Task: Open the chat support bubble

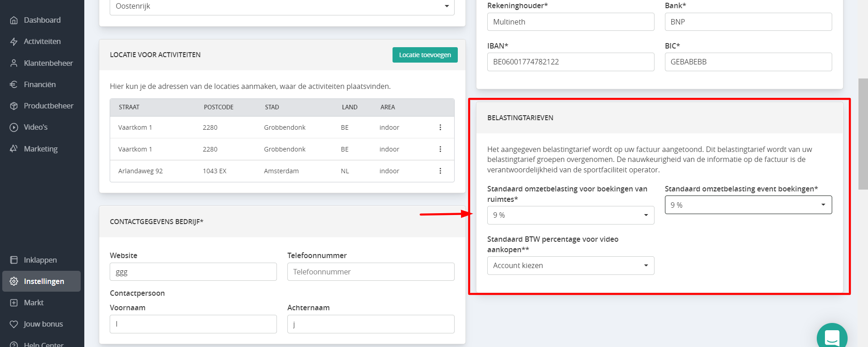Action: (832, 337)
